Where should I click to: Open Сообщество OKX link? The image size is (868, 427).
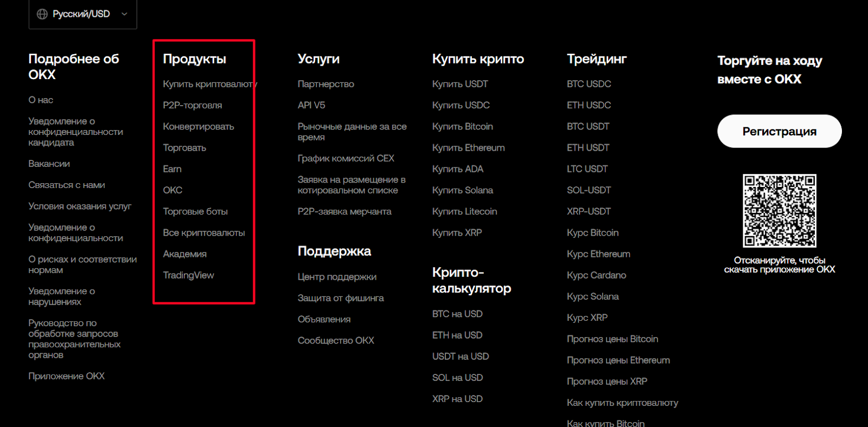336,340
